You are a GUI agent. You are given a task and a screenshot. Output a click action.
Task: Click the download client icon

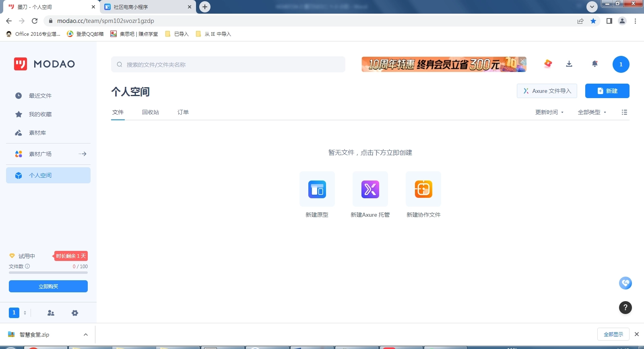pyautogui.click(x=569, y=64)
